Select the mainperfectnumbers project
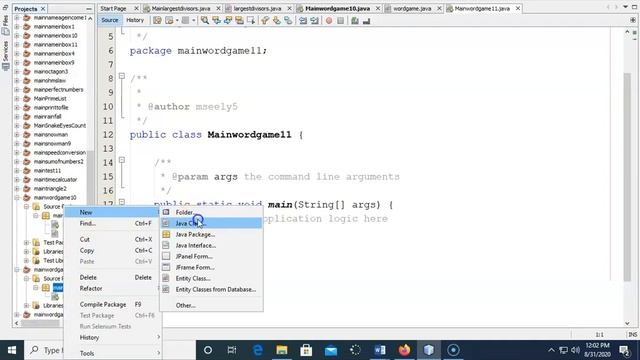 (58, 89)
